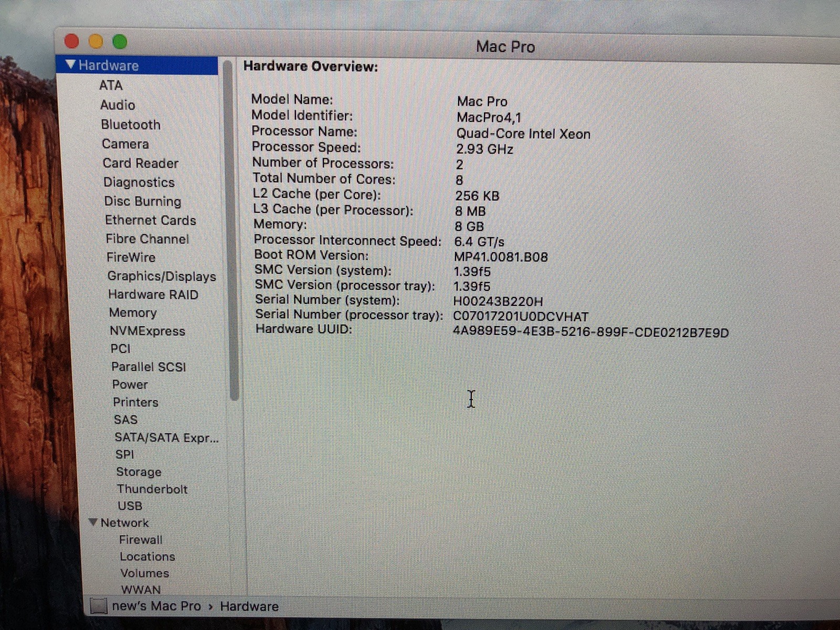Click the Hardware path bar segment
The height and width of the screenshot is (630, 840).
(249, 606)
